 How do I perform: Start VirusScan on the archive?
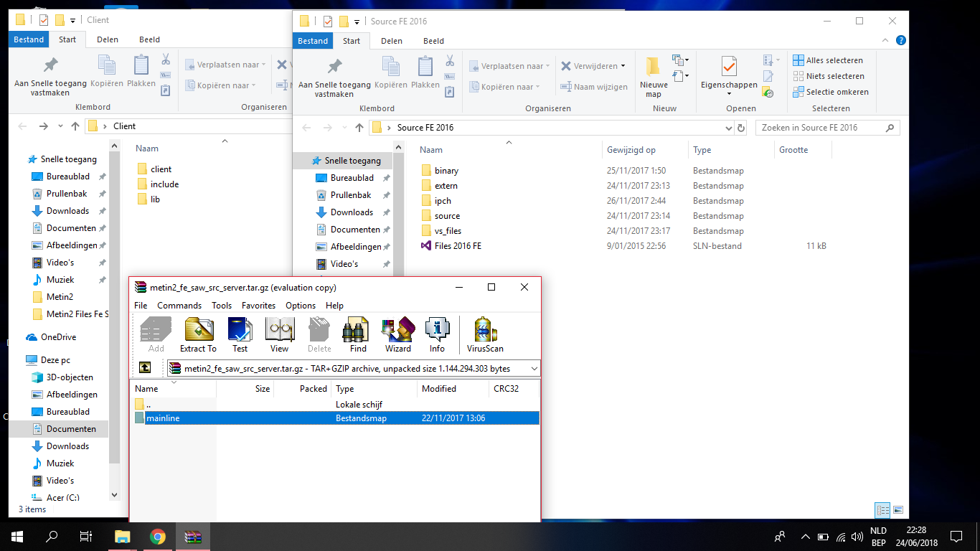pos(485,336)
